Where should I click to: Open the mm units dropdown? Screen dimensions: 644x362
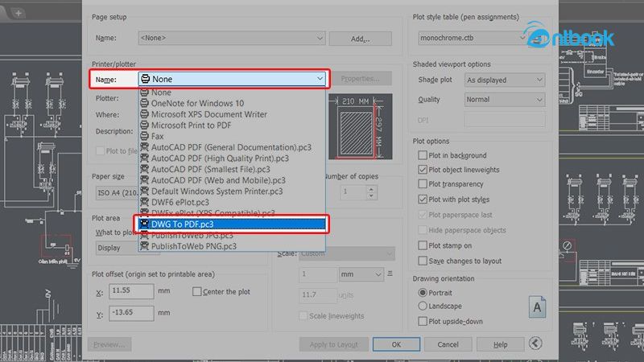click(x=361, y=274)
